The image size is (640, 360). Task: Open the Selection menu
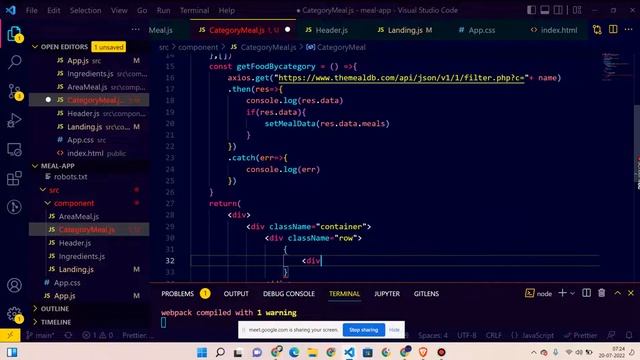point(85,11)
